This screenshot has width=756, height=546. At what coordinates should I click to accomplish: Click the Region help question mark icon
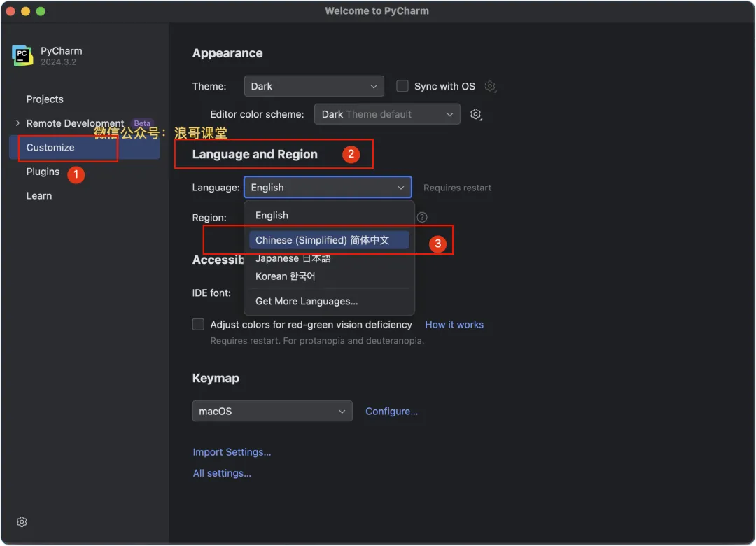(422, 217)
